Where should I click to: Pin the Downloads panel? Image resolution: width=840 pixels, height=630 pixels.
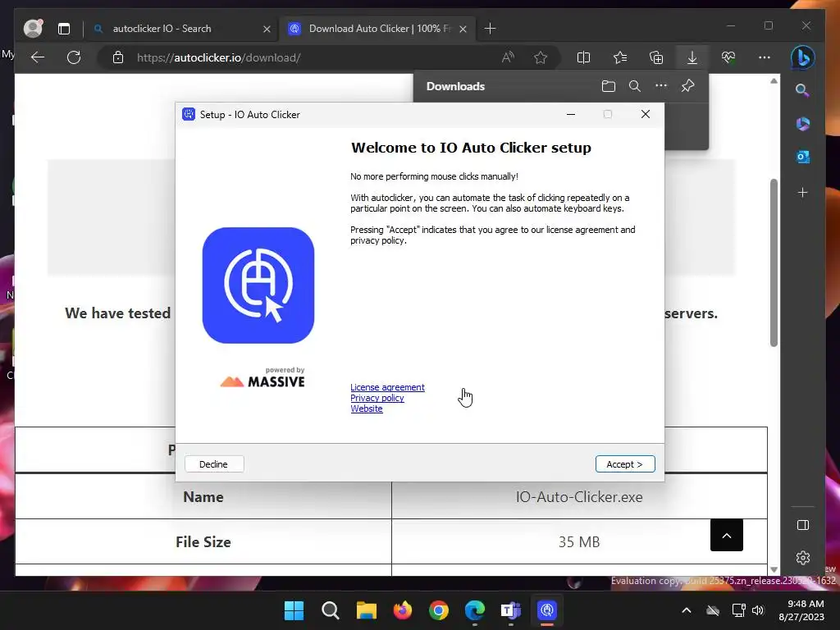click(688, 86)
